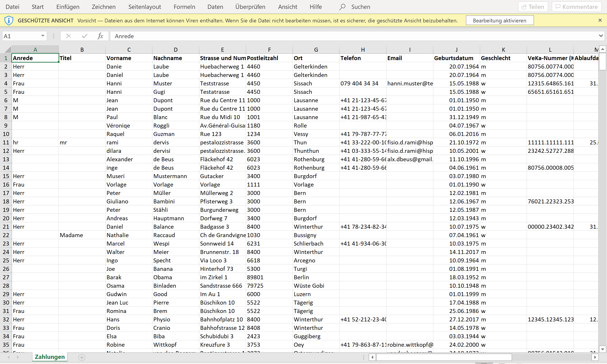607x364 pixels.
Task: Select column G header
Action: point(316,49)
